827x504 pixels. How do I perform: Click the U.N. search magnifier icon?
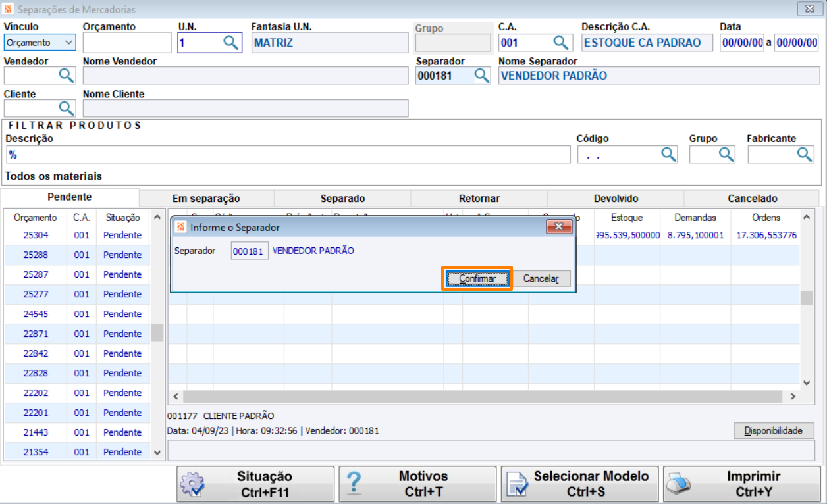pyautogui.click(x=230, y=43)
